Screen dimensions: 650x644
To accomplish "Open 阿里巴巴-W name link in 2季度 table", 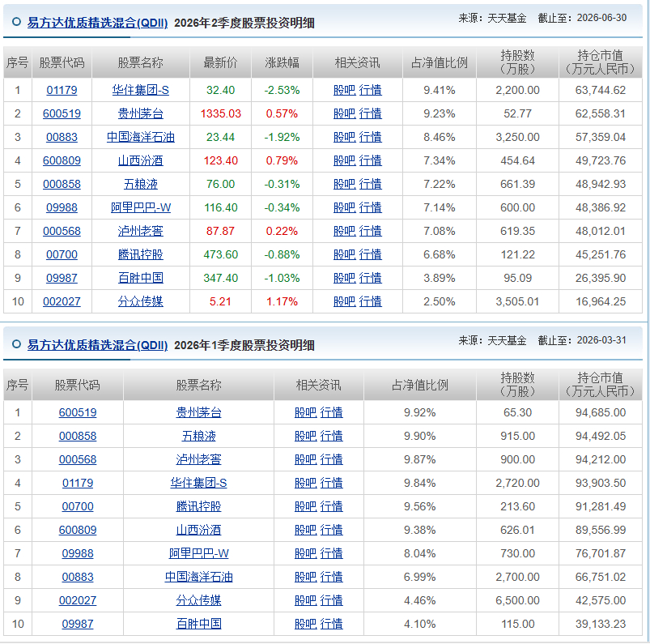I will pos(141,207).
